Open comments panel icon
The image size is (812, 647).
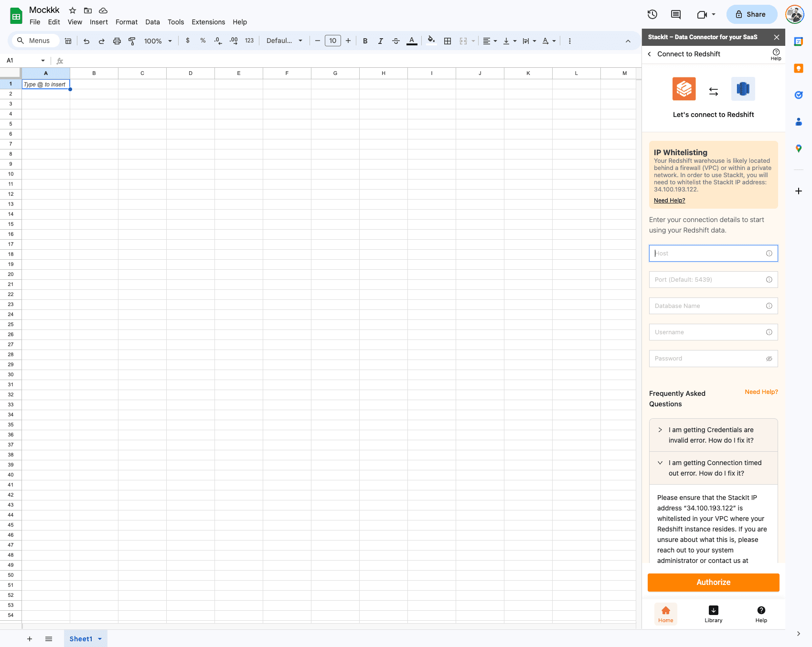(676, 14)
